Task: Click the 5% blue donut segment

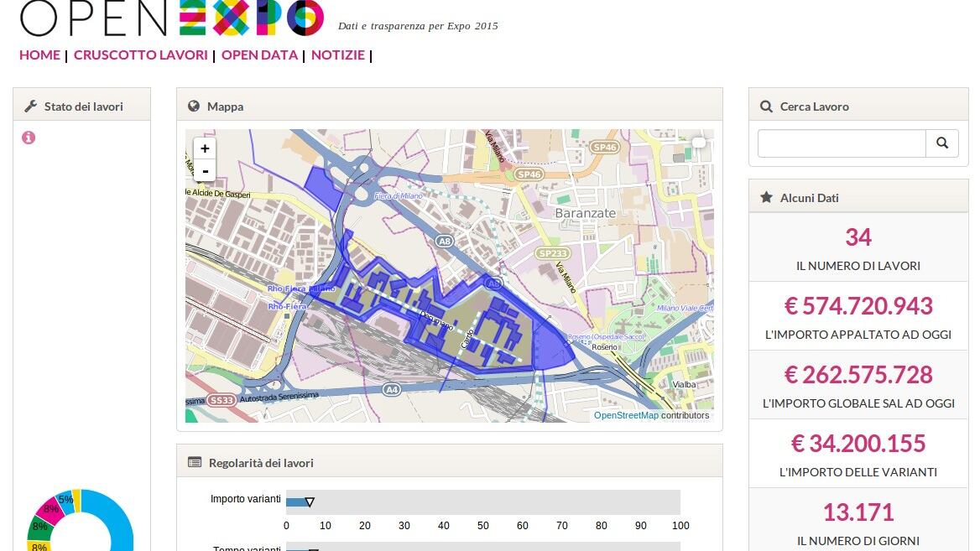Action: [x=65, y=499]
